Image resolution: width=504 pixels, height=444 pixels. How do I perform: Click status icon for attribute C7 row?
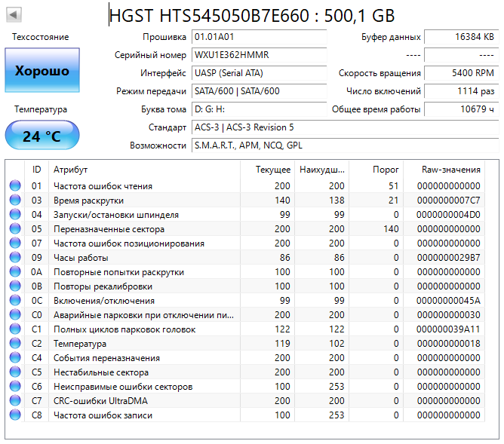tap(15, 400)
